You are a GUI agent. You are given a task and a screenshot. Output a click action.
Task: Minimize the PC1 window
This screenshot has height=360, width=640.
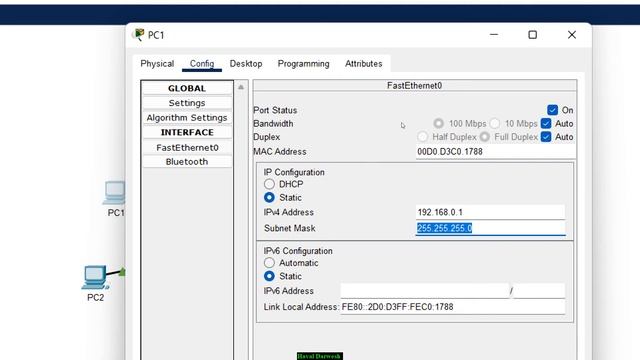(494, 35)
